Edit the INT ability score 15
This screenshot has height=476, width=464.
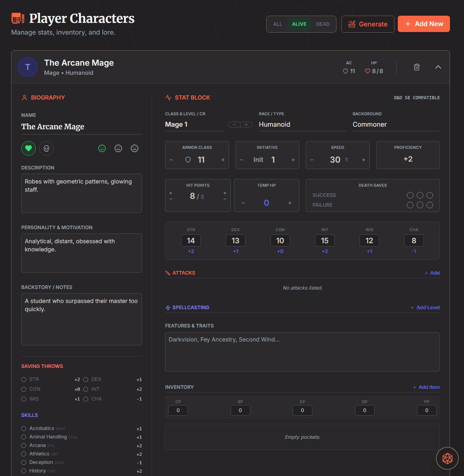coord(325,241)
